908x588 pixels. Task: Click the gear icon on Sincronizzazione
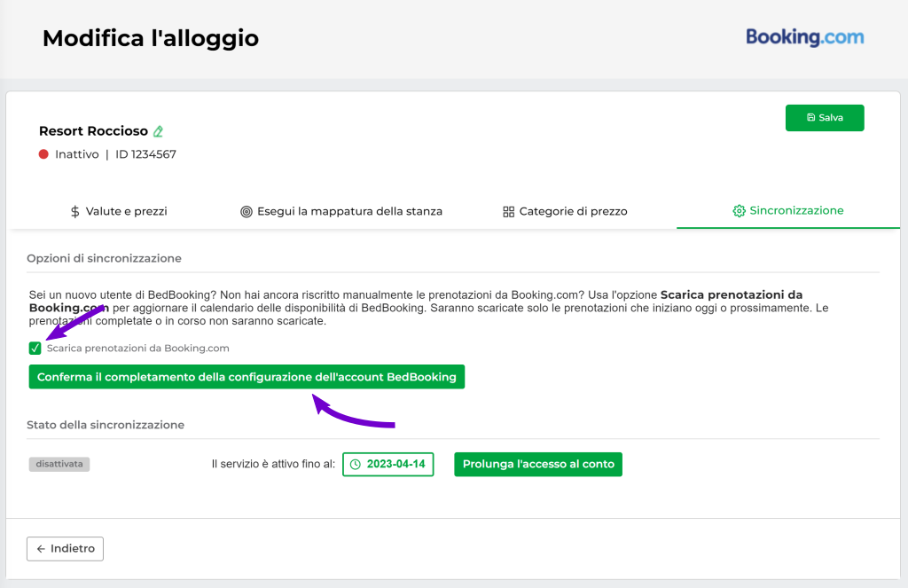(x=739, y=211)
